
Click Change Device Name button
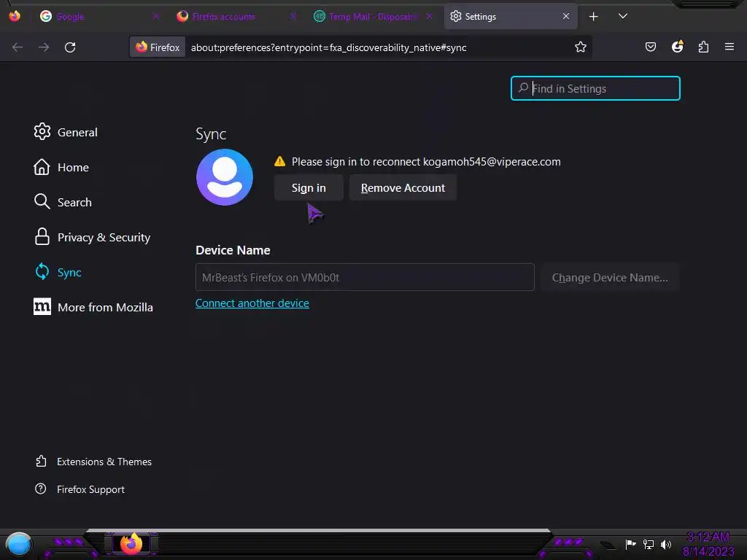click(610, 277)
